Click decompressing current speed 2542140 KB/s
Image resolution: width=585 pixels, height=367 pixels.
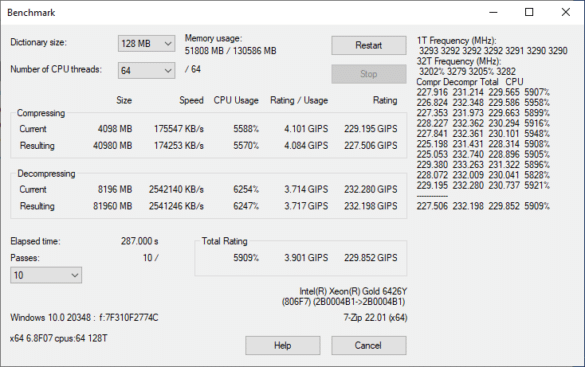176,189
